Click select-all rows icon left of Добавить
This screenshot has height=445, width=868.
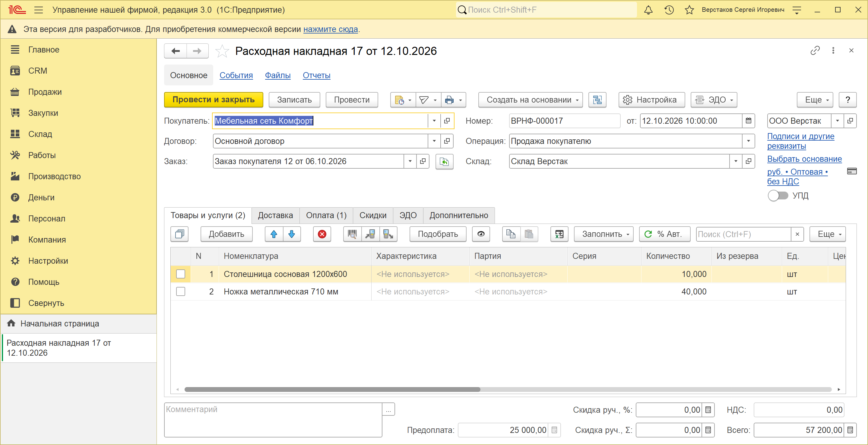click(x=179, y=234)
